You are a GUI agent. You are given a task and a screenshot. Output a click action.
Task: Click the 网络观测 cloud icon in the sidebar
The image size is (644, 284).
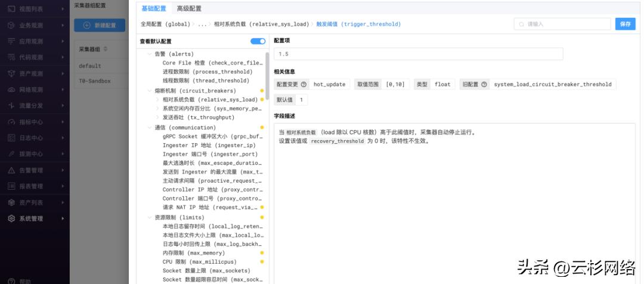(11, 89)
